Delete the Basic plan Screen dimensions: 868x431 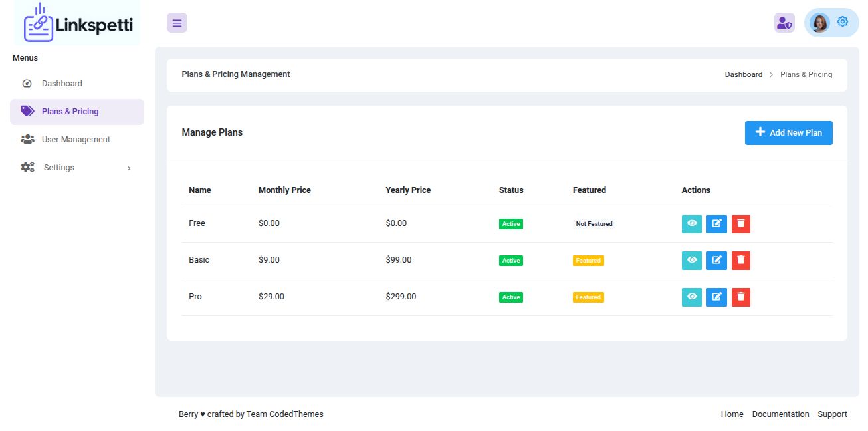coord(741,261)
